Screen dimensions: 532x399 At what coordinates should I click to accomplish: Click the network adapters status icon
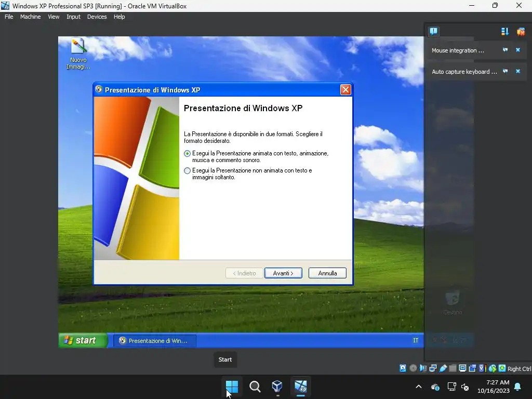[433, 368]
